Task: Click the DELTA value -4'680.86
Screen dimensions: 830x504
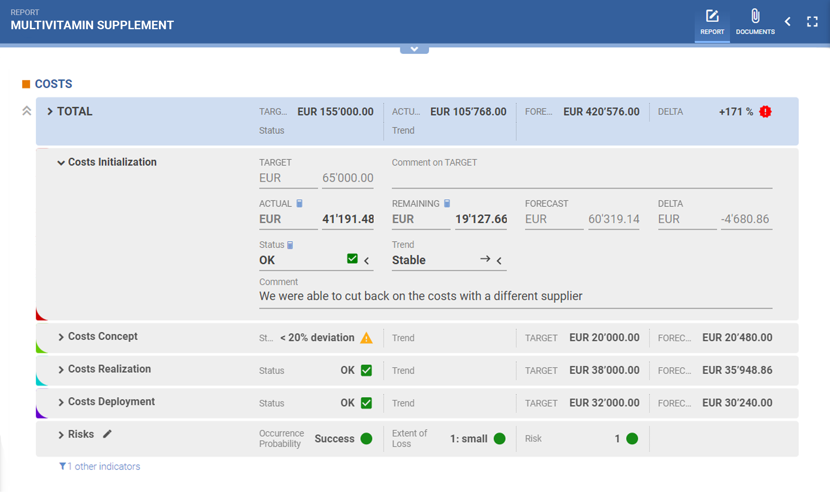Action: [746, 219]
